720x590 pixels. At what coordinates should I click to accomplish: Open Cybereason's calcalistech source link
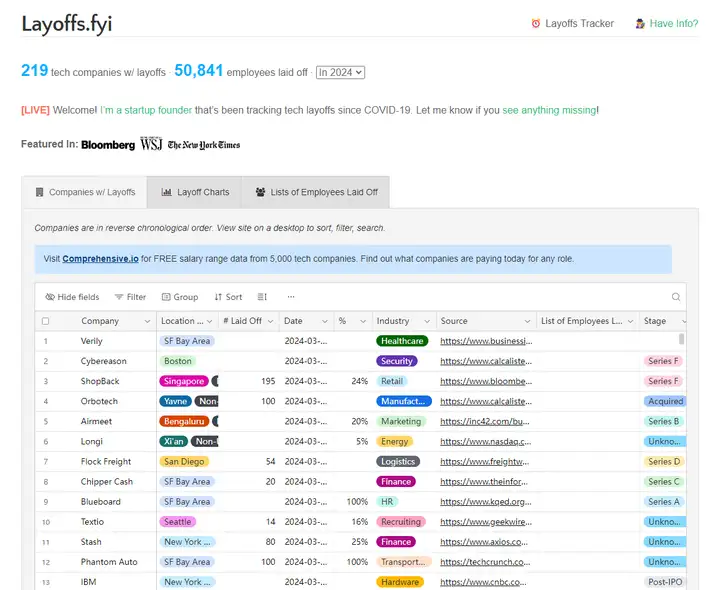[x=486, y=361]
